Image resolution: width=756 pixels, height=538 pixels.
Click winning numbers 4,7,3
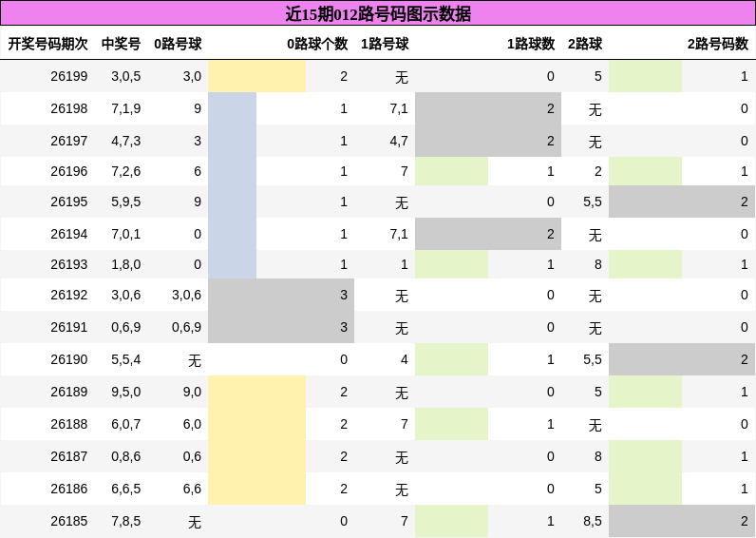125,141
